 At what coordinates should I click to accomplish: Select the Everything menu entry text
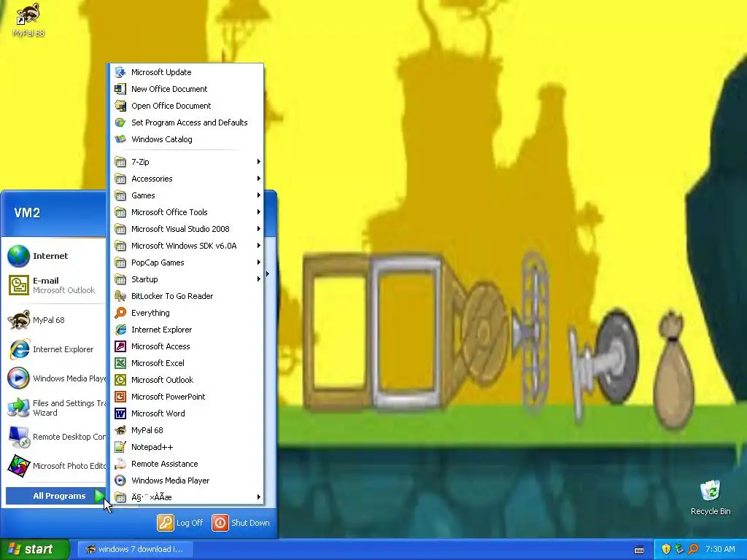pos(150,313)
